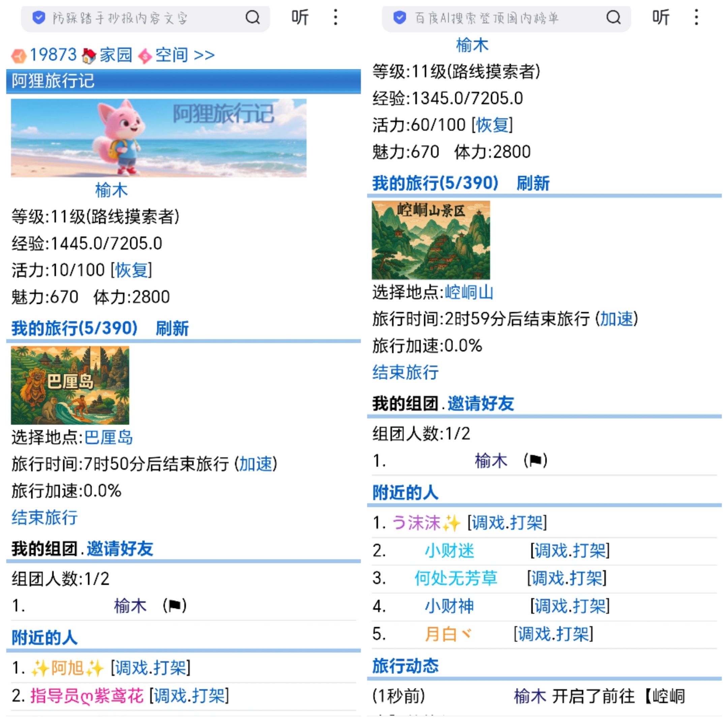Click 邀请好友 on the left screen

click(120, 549)
